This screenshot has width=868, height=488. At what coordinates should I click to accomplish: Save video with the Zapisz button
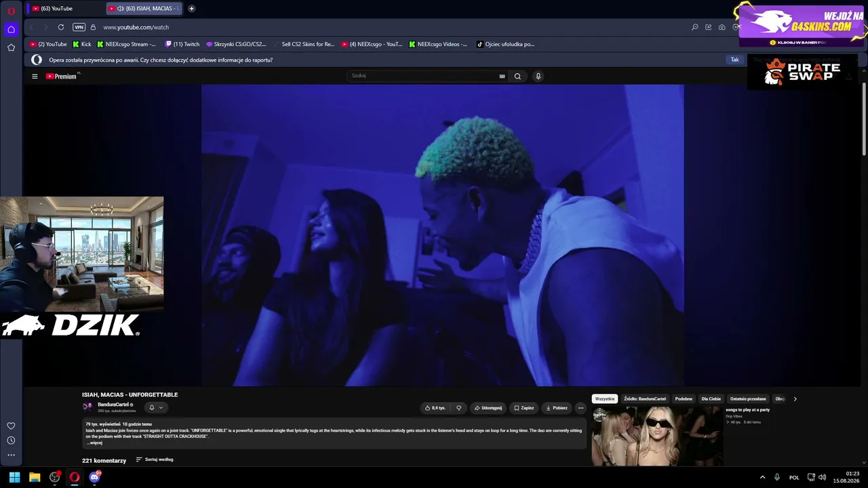(x=524, y=408)
